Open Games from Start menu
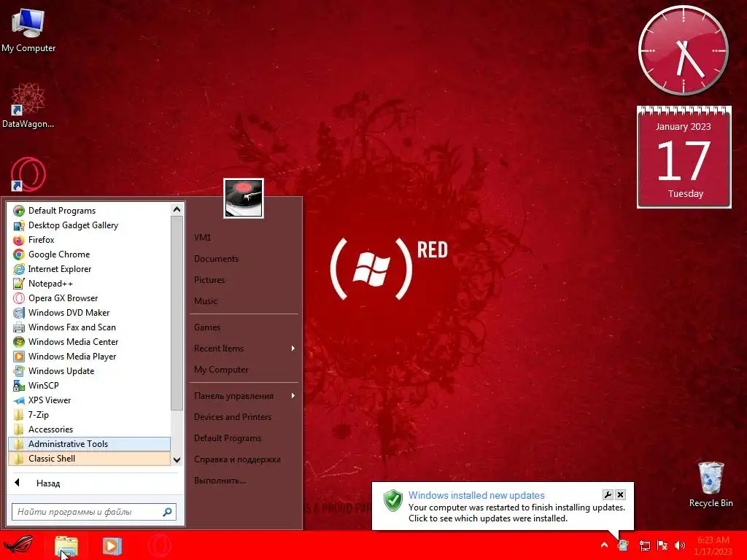747x560 pixels. (244, 327)
